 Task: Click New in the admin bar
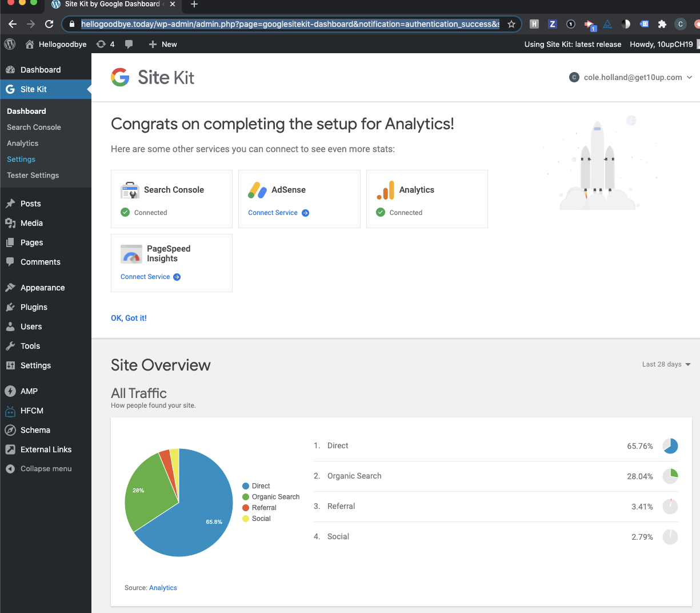163,44
